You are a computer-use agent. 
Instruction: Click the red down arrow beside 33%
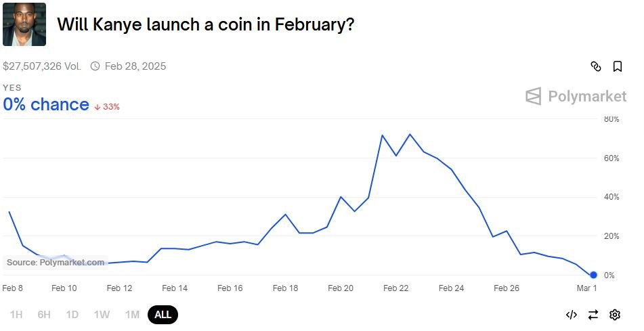point(98,107)
